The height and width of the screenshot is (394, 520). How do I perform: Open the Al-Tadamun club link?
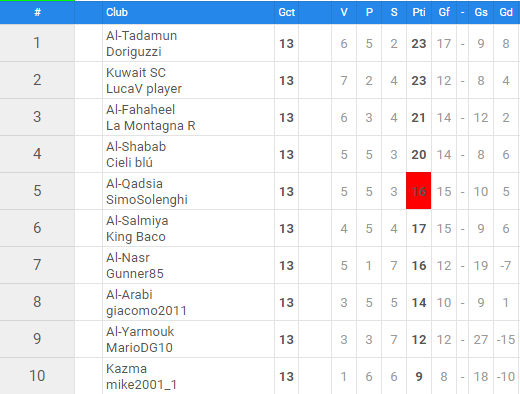(141, 36)
